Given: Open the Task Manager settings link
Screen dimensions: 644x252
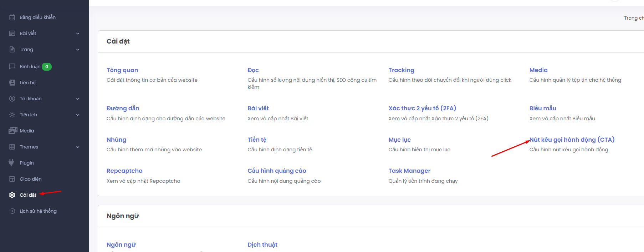Looking at the screenshot, I should pos(409,171).
